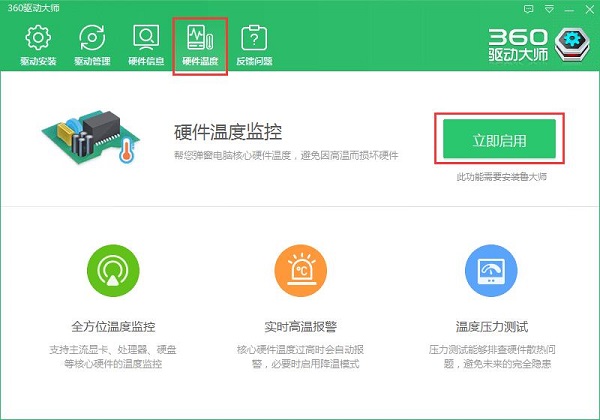Open the 硬件信息 hardware info tab
Screen dimensions: 600x420
point(146,45)
